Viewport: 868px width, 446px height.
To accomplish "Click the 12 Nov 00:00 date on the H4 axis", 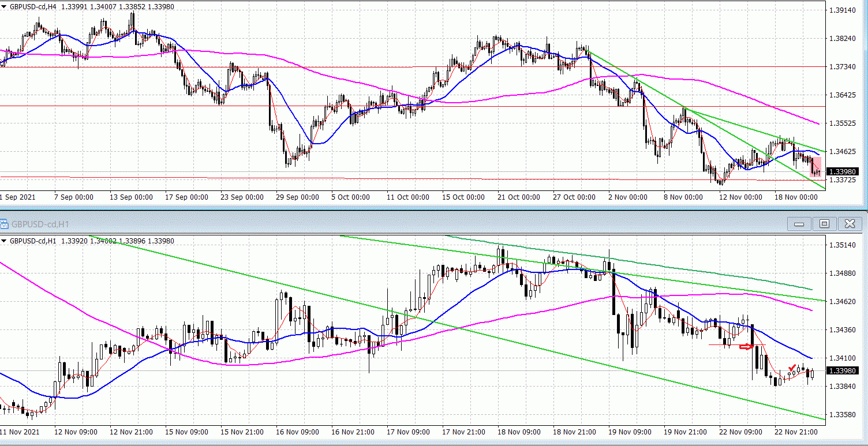I will [x=740, y=197].
